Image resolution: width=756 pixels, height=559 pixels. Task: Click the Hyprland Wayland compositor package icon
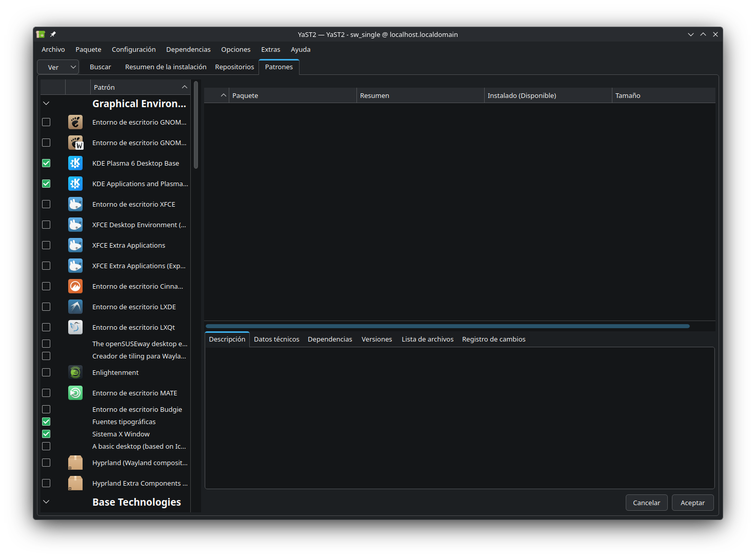point(75,463)
